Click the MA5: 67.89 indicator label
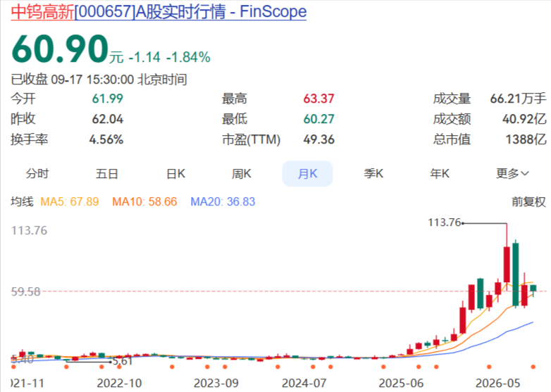 pos(70,202)
